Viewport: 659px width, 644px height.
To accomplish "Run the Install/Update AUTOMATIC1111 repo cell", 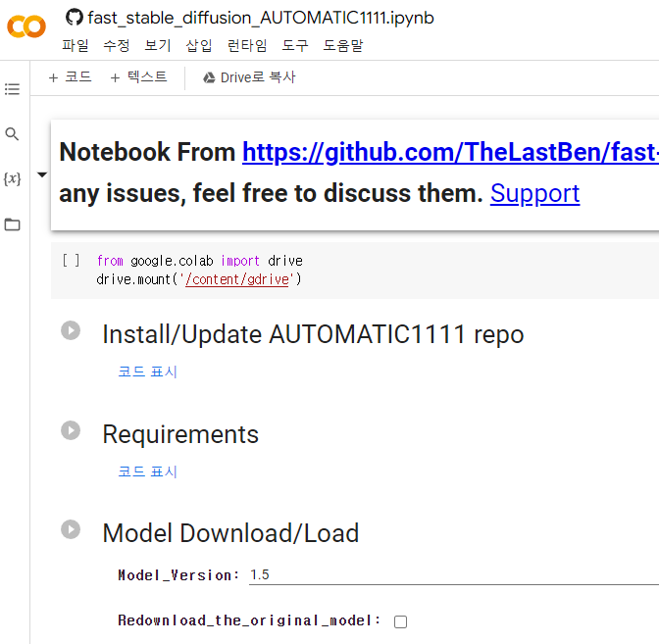I will [71, 330].
